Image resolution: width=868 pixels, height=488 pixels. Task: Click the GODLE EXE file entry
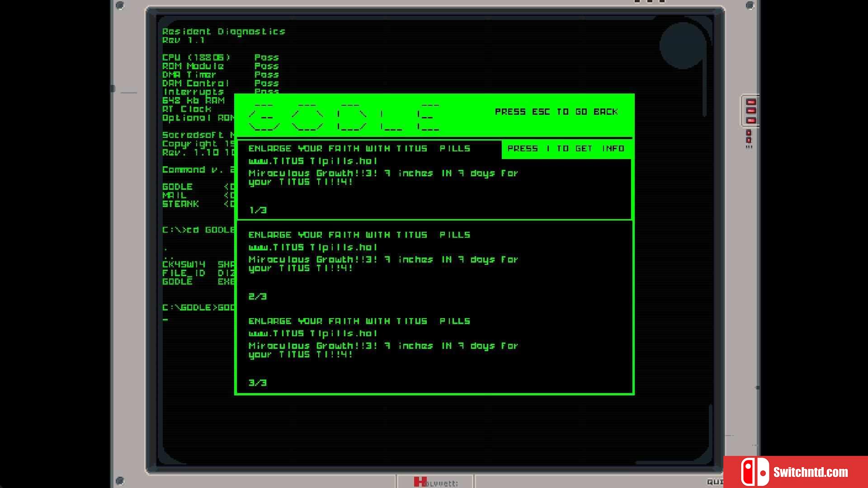click(x=198, y=282)
